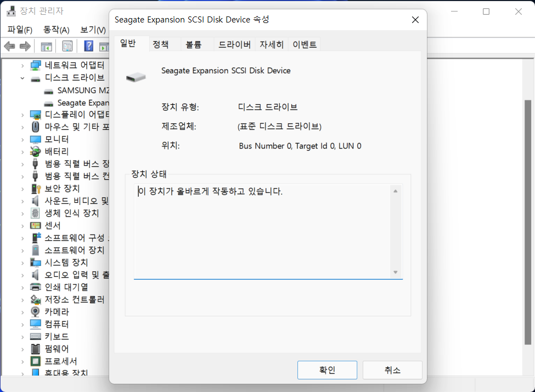Viewport: 535px width, 392px height.
Task: Close the Seagate properties dialog
Action: pyautogui.click(x=415, y=20)
